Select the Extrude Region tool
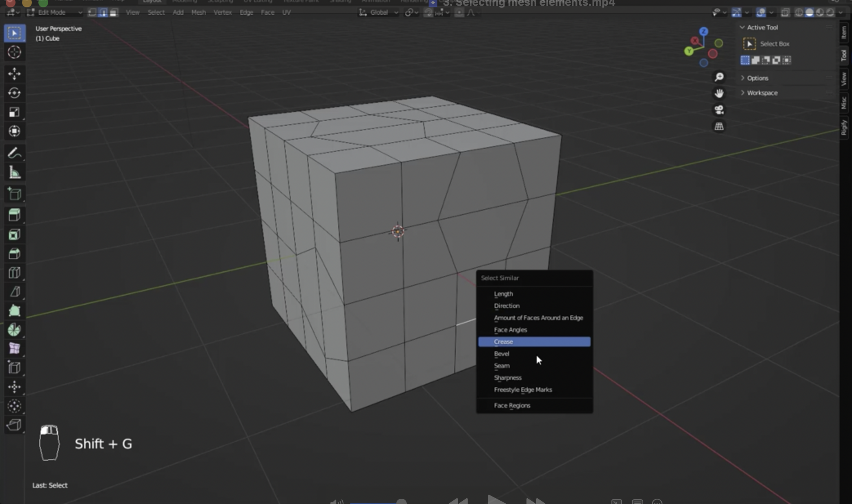 tap(14, 215)
